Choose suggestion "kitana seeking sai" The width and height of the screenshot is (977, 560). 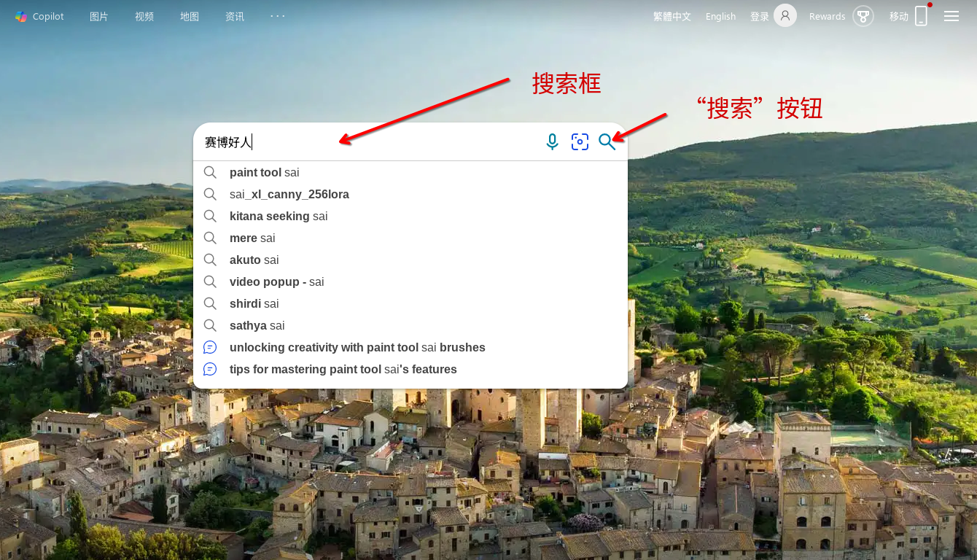(279, 217)
